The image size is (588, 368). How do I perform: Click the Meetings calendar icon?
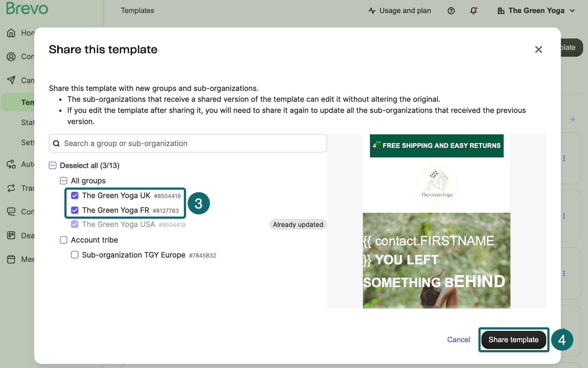tap(11, 259)
